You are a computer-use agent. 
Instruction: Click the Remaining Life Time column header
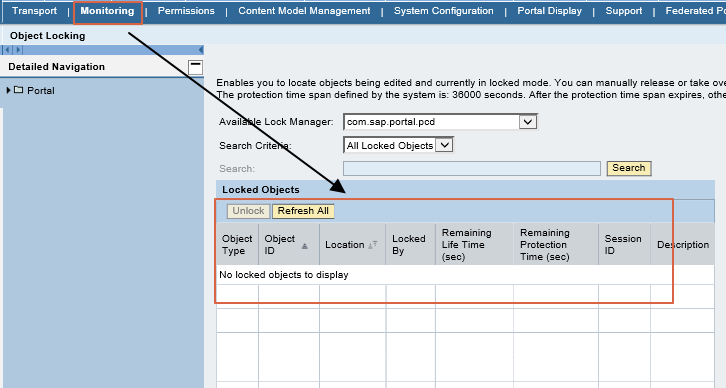tap(474, 244)
